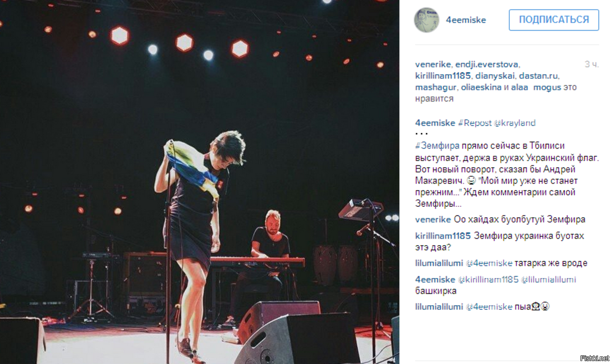This screenshot has height=364, width=612.
Task: Open liker endji.everstova's profile
Action: point(487,64)
